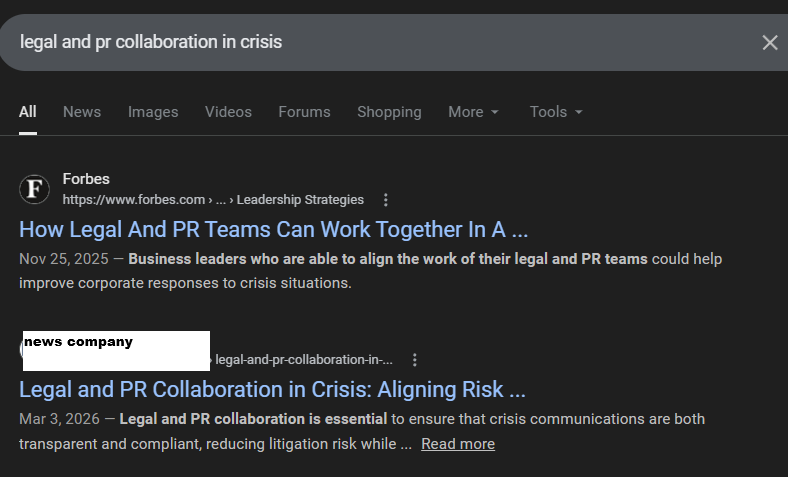
Task: Click the forbes.com Leadership Strategies breadcrumb URL
Action: [213, 200]
